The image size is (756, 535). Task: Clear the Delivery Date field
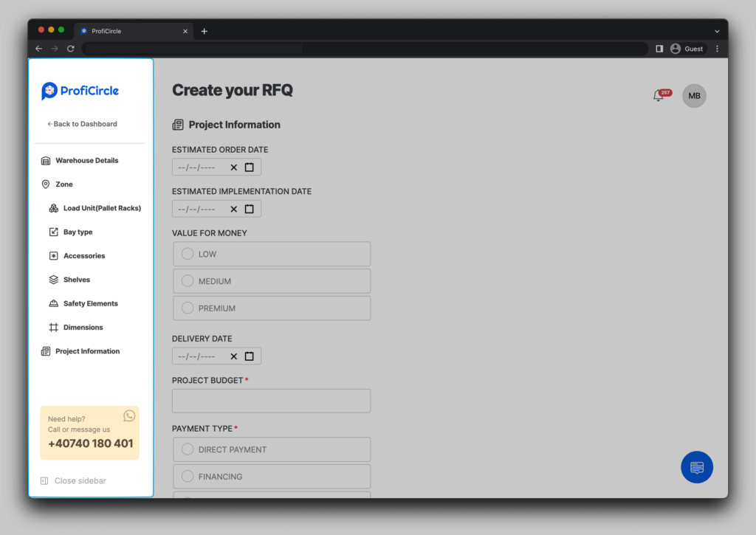234,356
